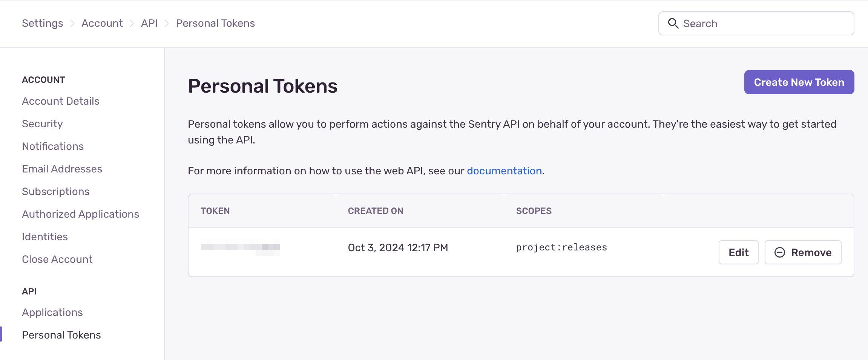Navigate to Account breadcrumb
The height and width of the screenshot is (360, 868).
[x=102, y=23]
